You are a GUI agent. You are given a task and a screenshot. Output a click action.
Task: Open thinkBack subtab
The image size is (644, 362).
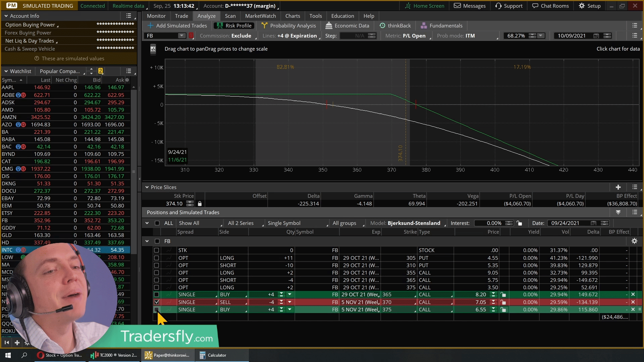point(395,25)
